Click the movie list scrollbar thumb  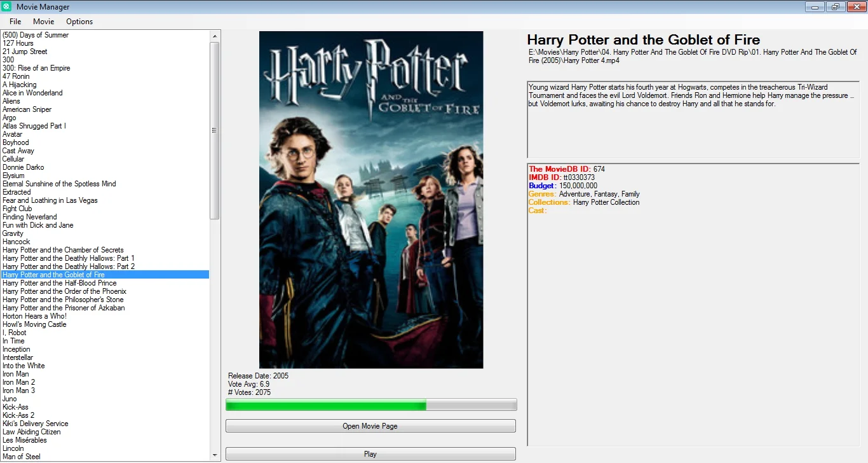click(x=215, y=130)
